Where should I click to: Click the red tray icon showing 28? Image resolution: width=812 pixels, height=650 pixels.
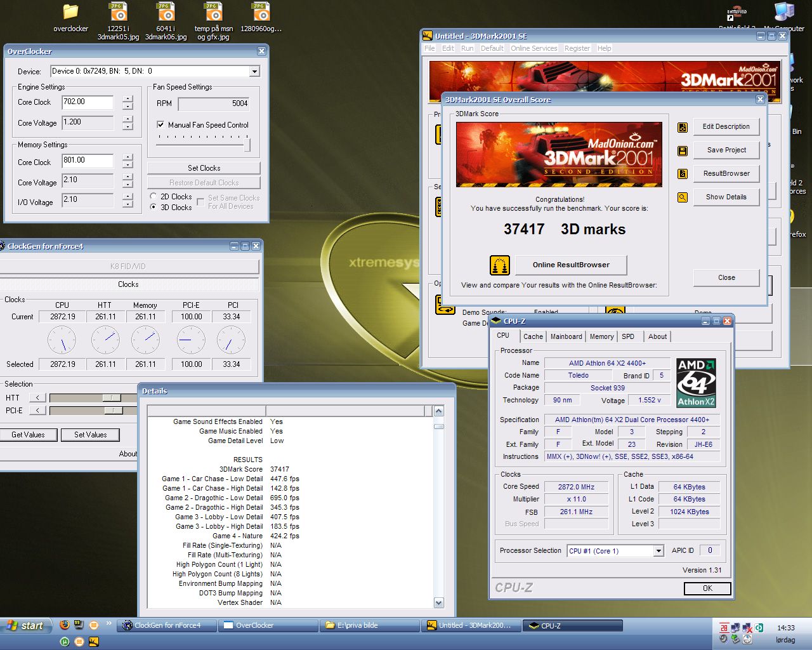point(724,628)
